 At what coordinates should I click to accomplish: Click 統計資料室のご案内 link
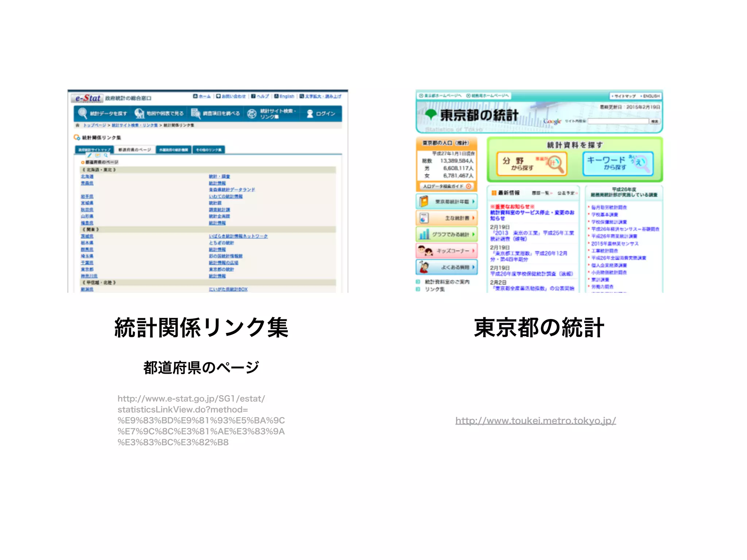(x=447, y=281)
